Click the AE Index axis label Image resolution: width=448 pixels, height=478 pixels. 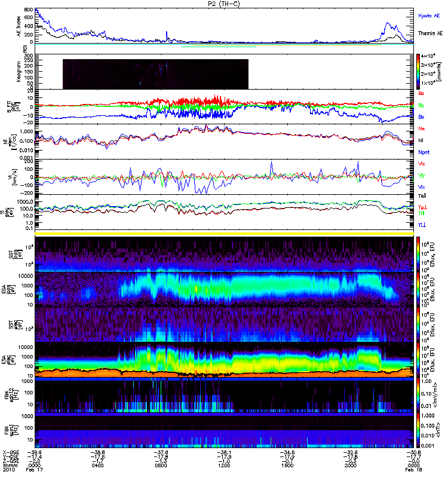(x=19, y=26)
